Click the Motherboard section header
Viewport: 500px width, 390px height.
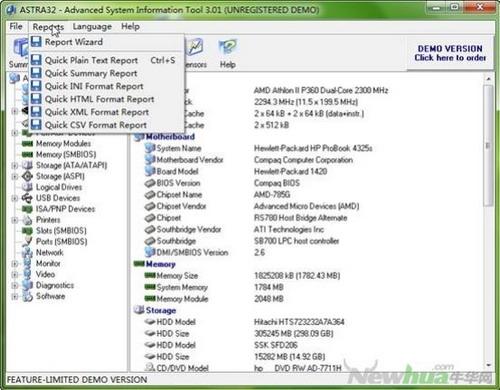170,137
